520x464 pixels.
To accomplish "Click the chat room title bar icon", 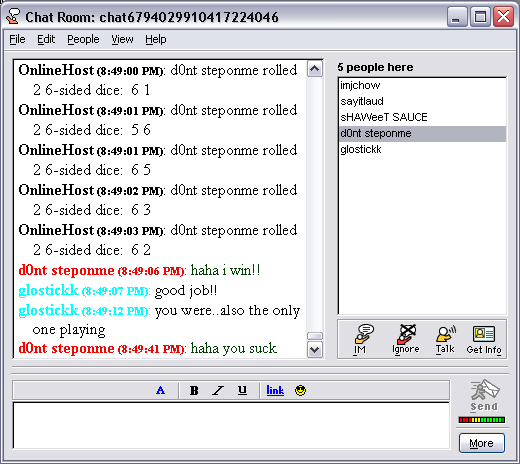I will [13, 17].
